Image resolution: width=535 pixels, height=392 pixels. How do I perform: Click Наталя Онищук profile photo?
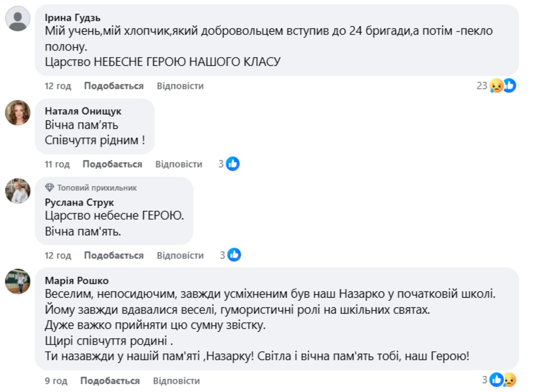coord(18,112)
